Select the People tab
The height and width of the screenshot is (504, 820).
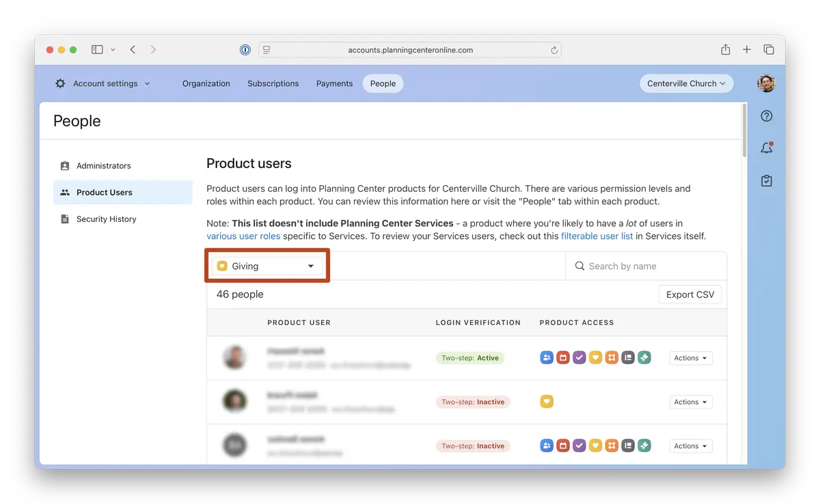click(x=383, y=83)
